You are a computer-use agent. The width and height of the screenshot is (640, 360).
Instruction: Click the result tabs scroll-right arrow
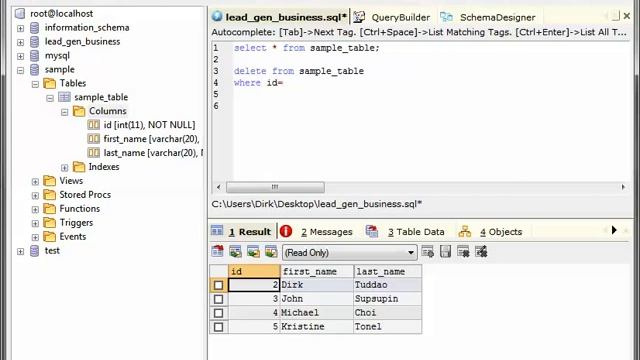point(614,230)
